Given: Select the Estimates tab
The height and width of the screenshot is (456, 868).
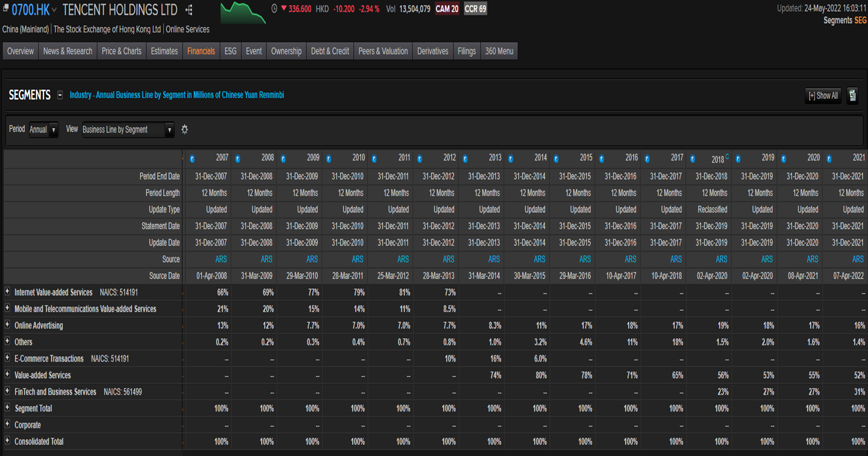Looking at the screenshot, I should (164, 51).
